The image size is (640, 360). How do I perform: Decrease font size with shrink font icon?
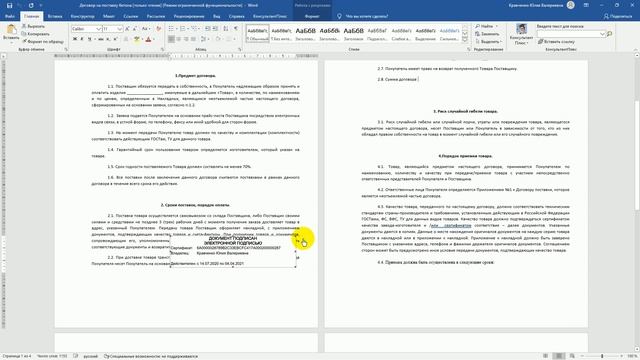(135, 29)
